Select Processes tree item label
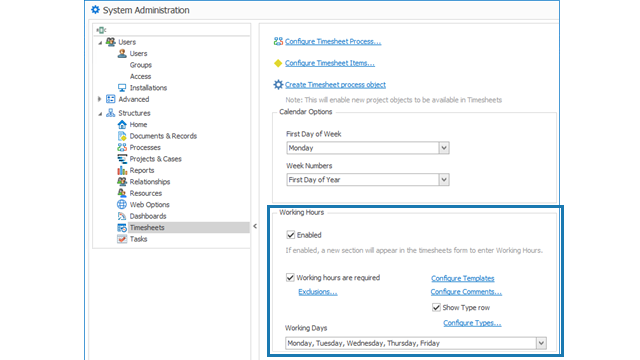This screenshot has height=360, width=640. pyautogui.click(x=145, y=147)
